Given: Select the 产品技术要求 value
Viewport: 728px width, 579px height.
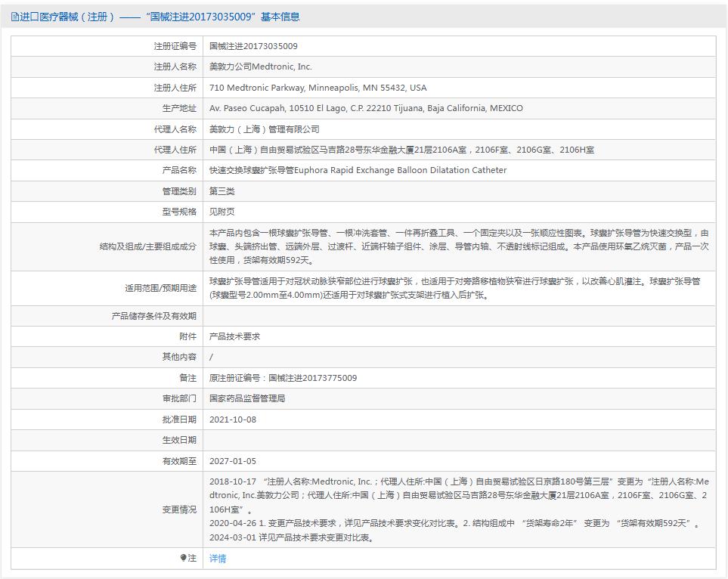Looking at the screenshot, I should (234, 336).
